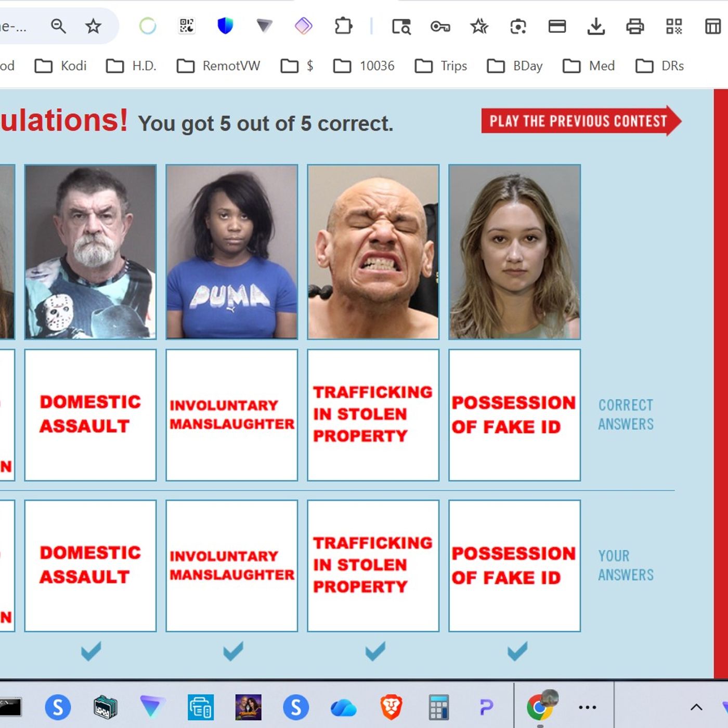This screenshot has width=728, height=728.
Task: Click the printer icon
Action: 635,26
